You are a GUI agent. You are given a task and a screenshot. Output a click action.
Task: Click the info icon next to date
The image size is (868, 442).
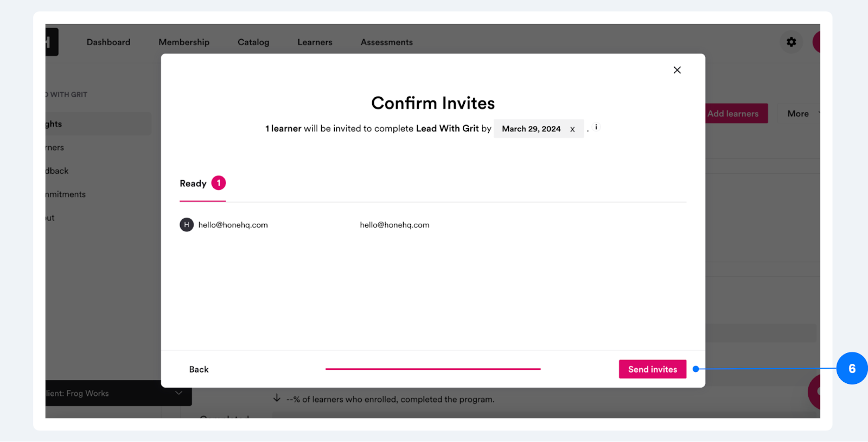(596, 128)
